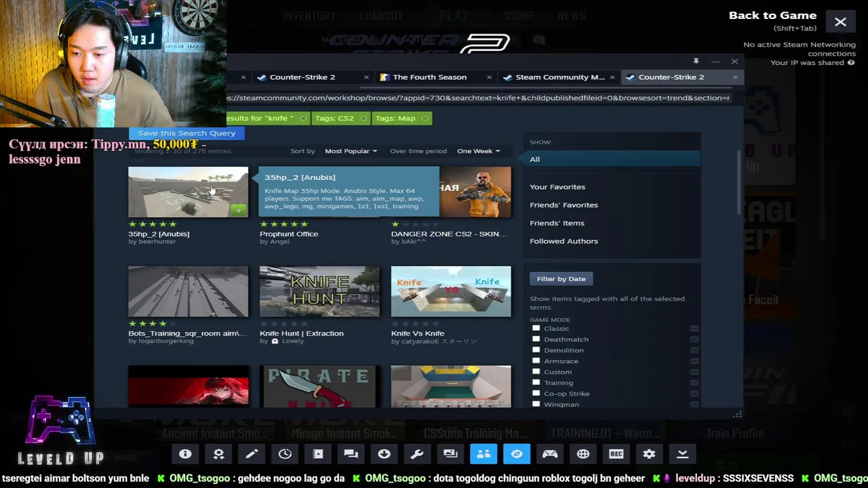Remove the "Tags: Map" filter
The width and height of the screenshot is (868, 488).
(425, 119)
